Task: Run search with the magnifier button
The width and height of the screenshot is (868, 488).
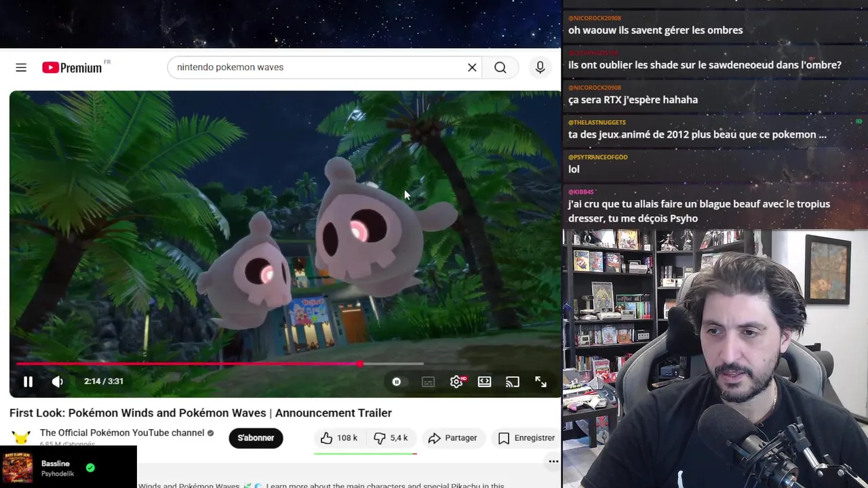Action: tap(500, 67)
